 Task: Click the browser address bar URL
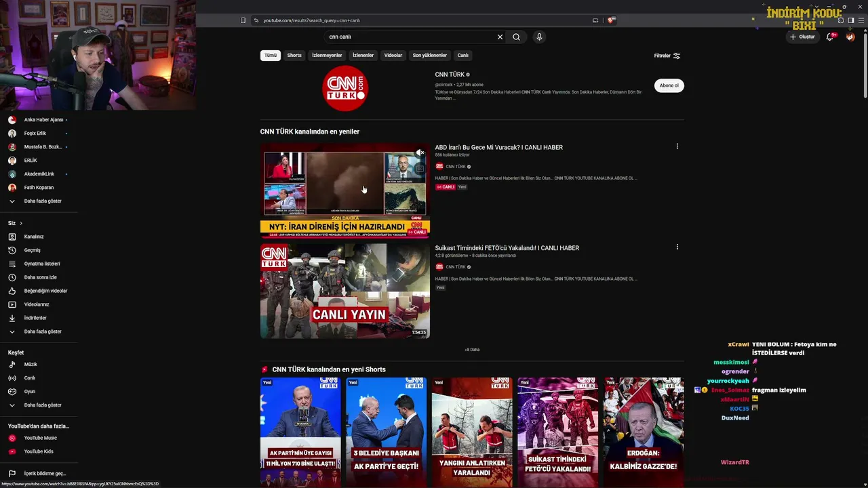coord(312,20)
